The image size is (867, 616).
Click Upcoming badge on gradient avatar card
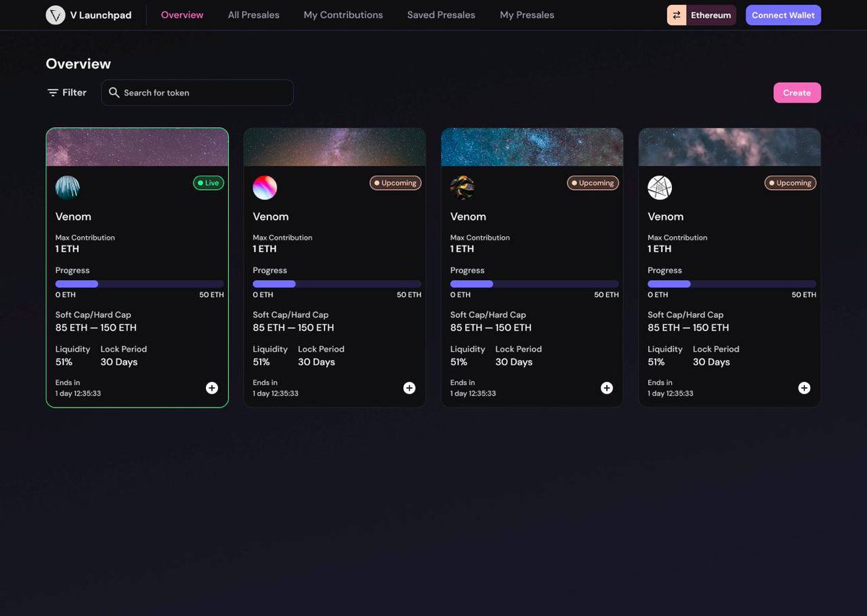point(395,183)
